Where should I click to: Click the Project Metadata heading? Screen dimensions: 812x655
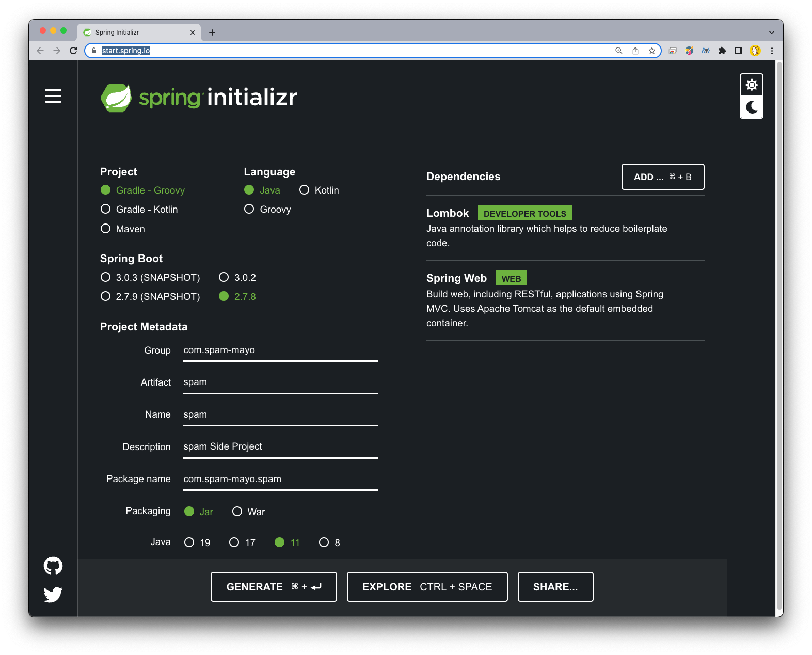pos(144,327)
